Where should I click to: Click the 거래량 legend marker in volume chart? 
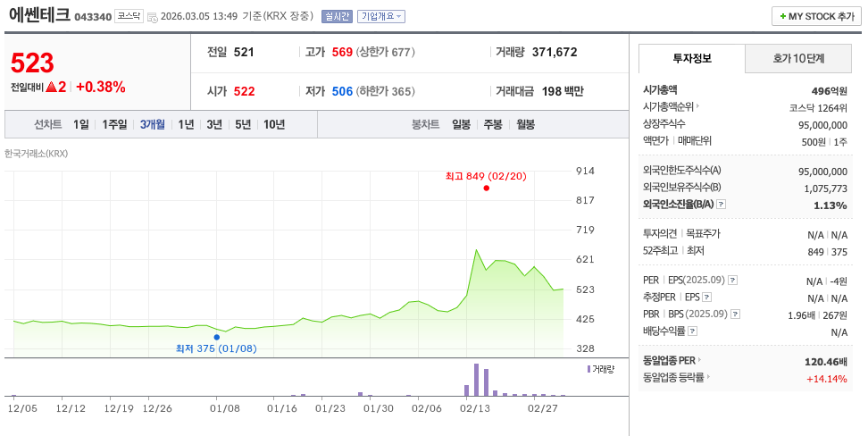588,369
